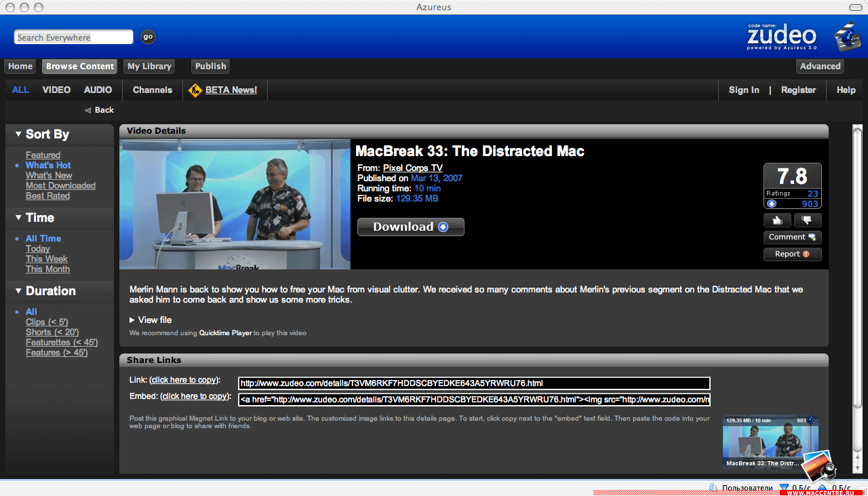Sort by Best Rated
868x496 pixels.
tap(47, 195)
